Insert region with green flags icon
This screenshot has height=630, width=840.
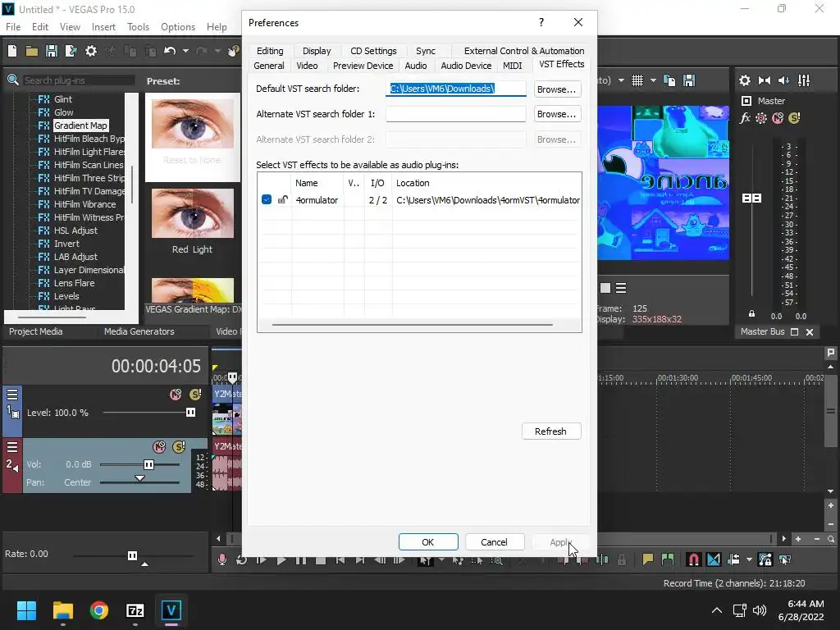pos(668,559)
